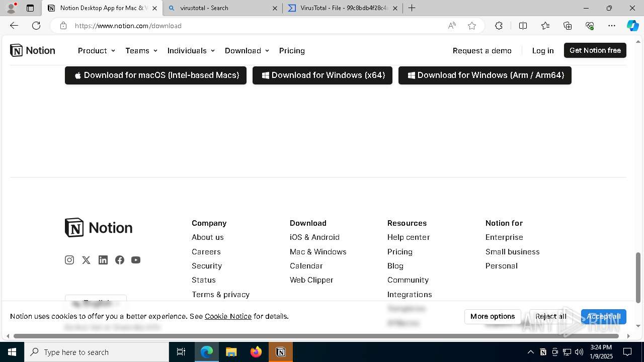The height and width of the screenshot is (362, 644).
Task: Open Security footer link
Action: tap(207, 266)
